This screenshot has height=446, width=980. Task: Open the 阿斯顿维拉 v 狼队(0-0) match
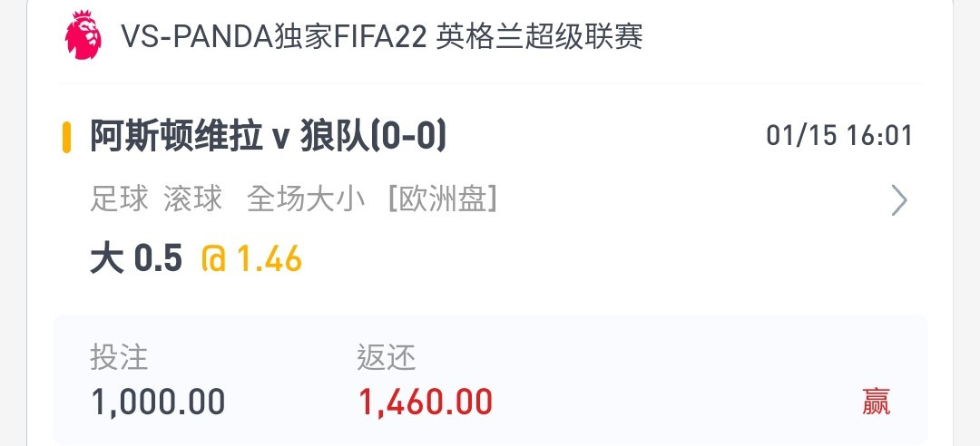[x=268, y=137]
